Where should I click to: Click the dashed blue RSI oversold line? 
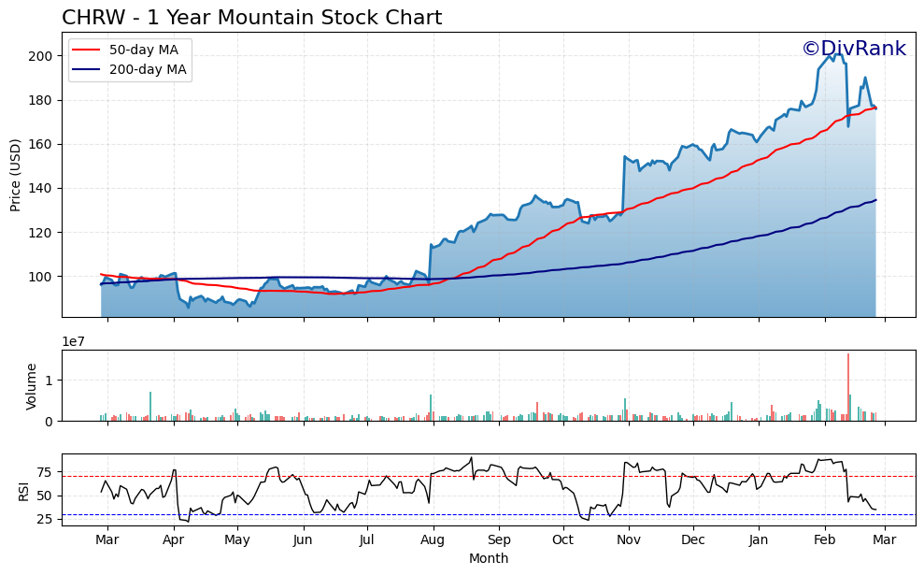pos(467,513)
